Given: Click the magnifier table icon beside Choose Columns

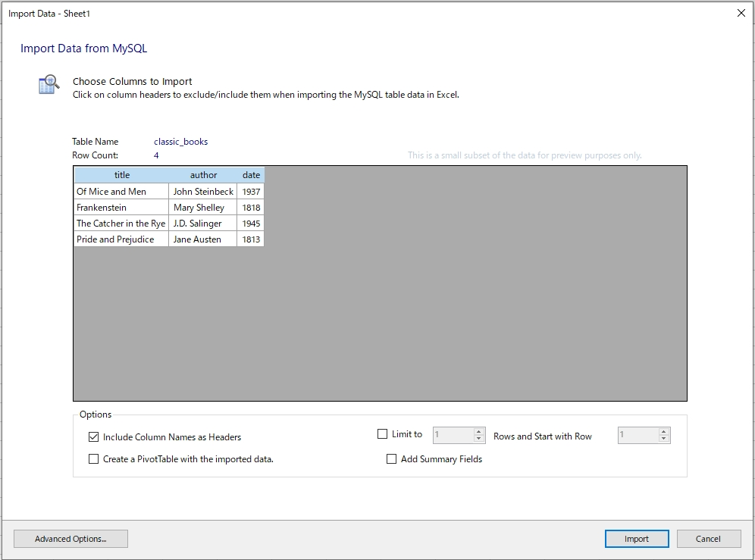Looking at the screenshot, I should [x=49, y=85].
